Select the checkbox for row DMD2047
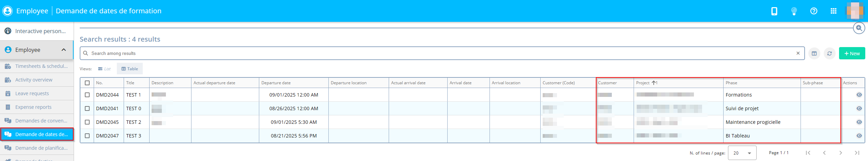 point(87,136)
